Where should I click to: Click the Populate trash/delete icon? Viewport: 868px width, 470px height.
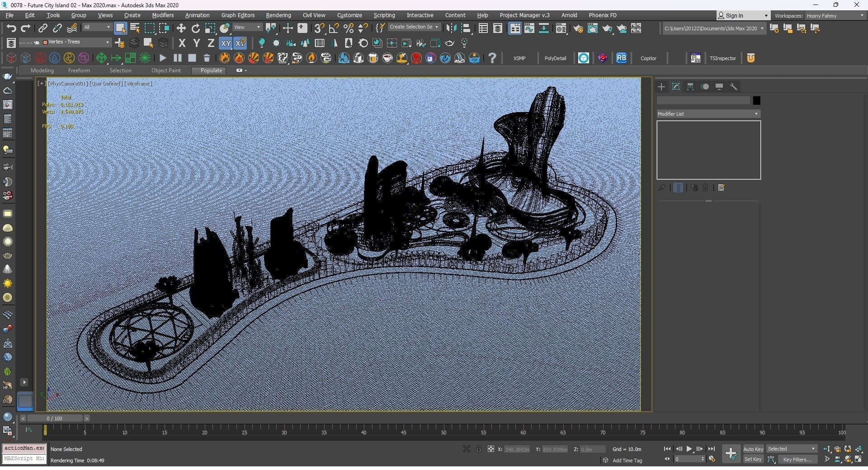click(x=207, y=58)
